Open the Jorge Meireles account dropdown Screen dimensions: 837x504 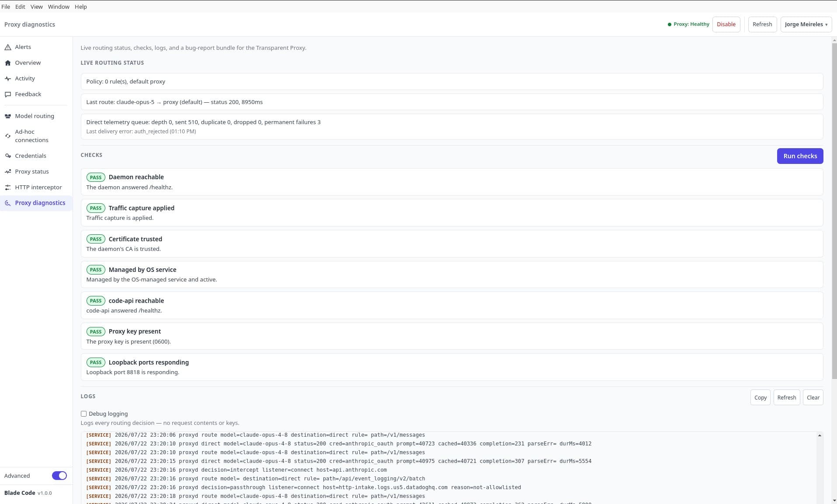pyautogui.click(x=806, y=24)
